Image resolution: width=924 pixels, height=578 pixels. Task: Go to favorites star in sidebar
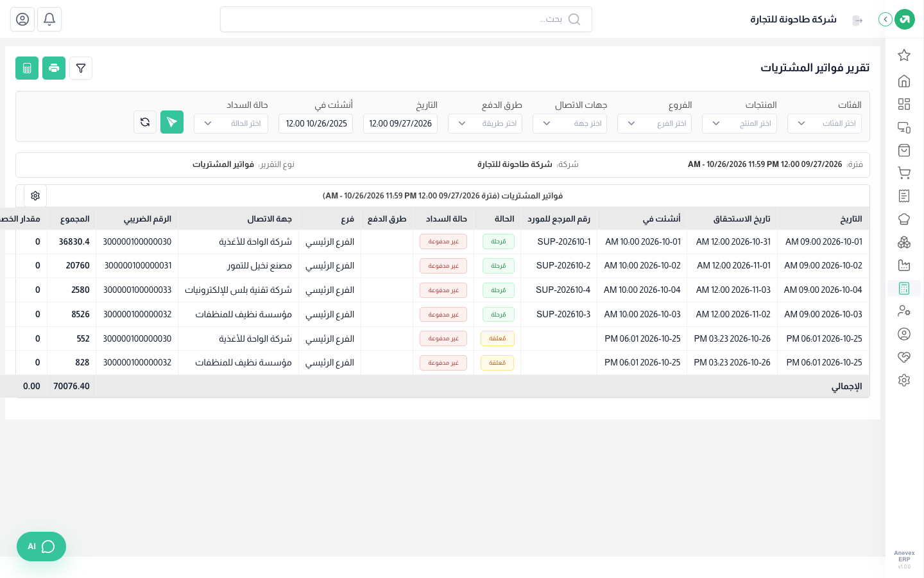tap(904, 55)
